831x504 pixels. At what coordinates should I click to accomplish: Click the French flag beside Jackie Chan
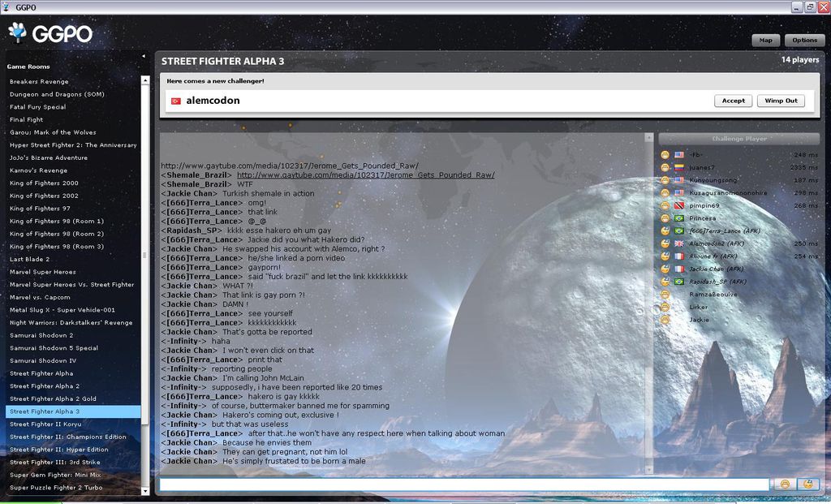click(x=679, y=269)
